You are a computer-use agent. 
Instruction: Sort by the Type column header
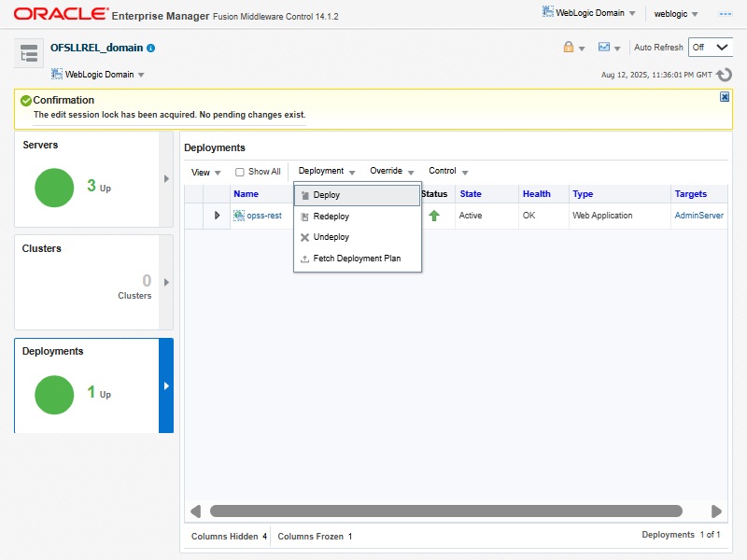583,194
